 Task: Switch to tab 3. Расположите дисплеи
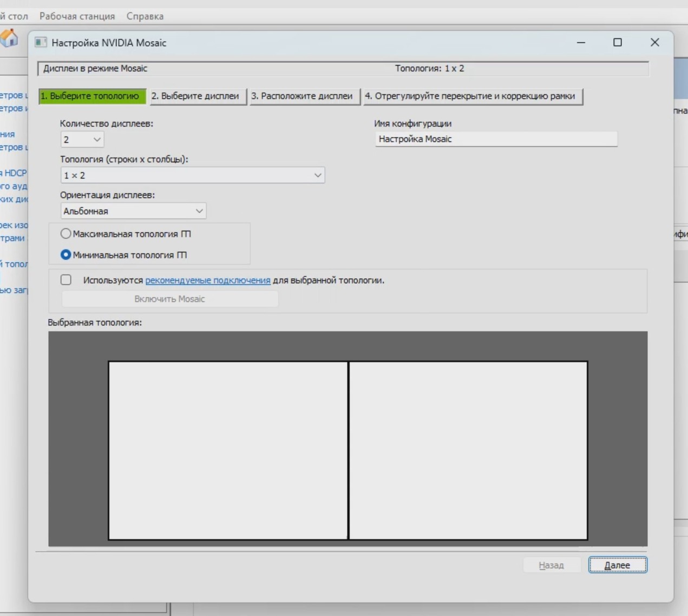click(304, 96)
